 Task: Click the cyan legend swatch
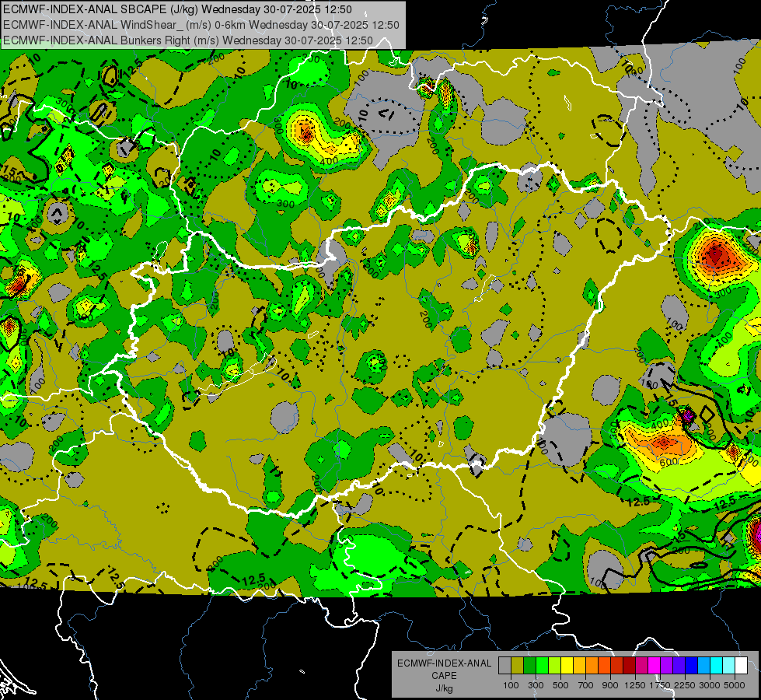(717, 666)
